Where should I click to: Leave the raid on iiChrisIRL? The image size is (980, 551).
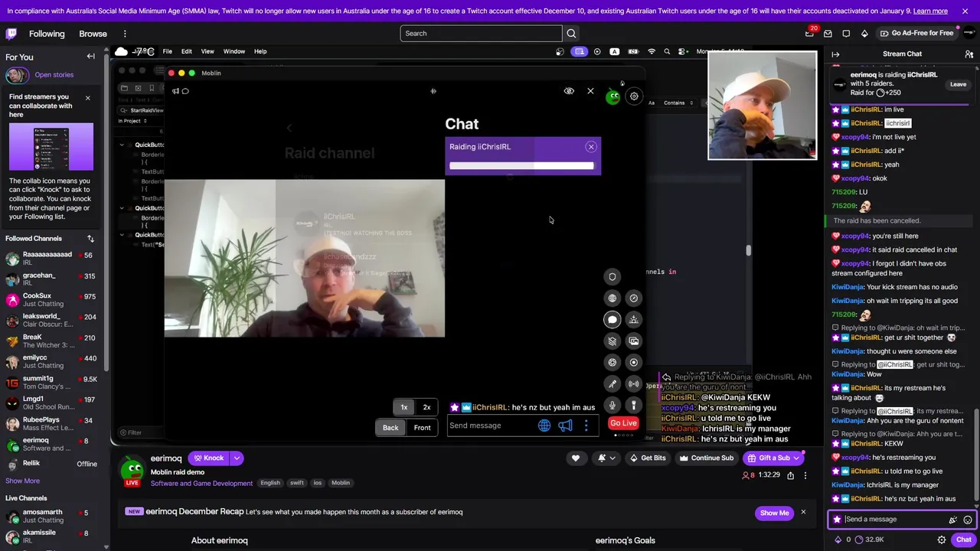click(x=958, y=85)
